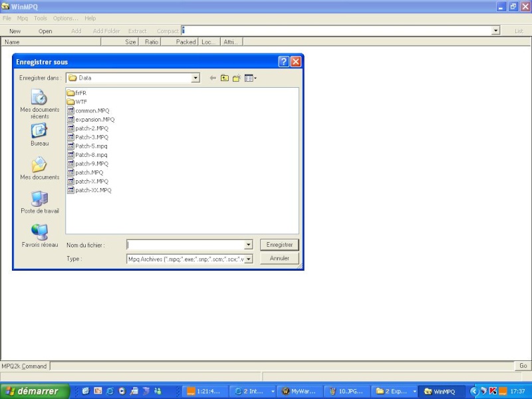Viewport: 532px width, 399px height.
Task: Click the Enregistrer button
Action: pyautogui.click(x=279, y=245)
